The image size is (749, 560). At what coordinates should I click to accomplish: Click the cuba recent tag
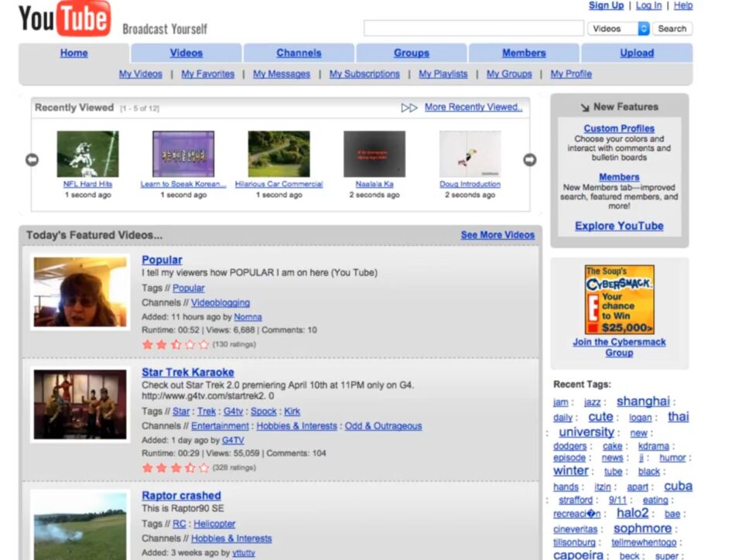pos(678,486)
